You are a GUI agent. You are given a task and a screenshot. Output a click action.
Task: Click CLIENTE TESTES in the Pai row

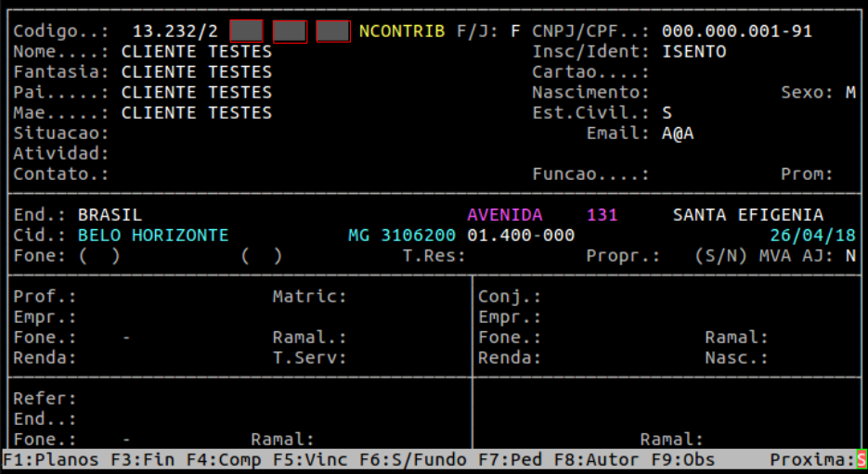pos(197,93)
